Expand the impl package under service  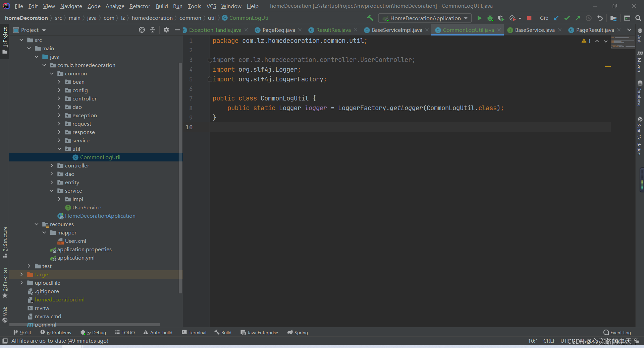point(59,199)
